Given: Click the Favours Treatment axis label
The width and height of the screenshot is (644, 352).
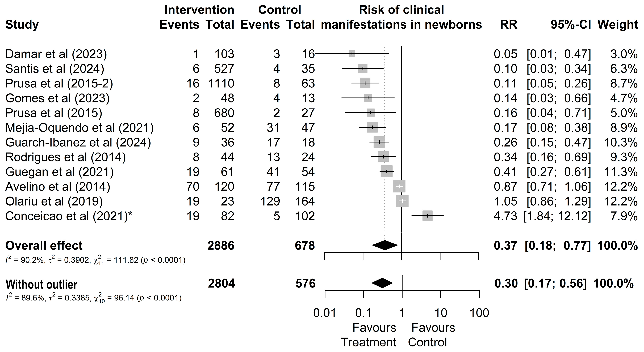Looking at the screenshot, I should pos(369,335).
